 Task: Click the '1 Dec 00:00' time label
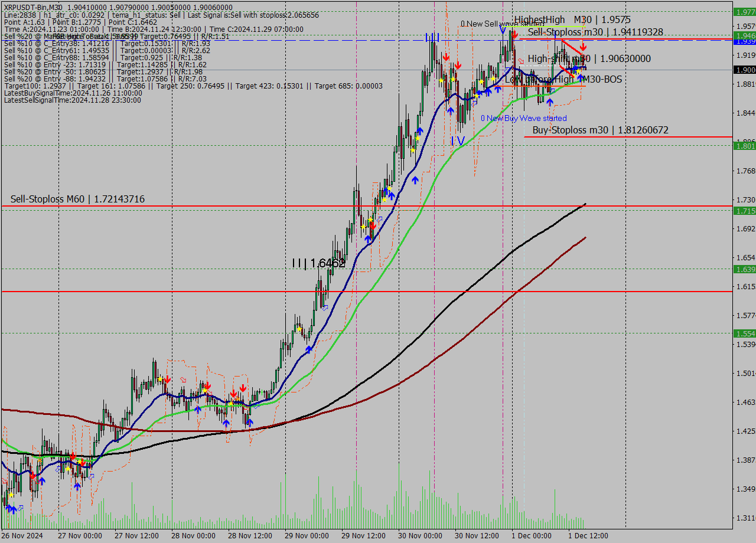tap(532, 536)
